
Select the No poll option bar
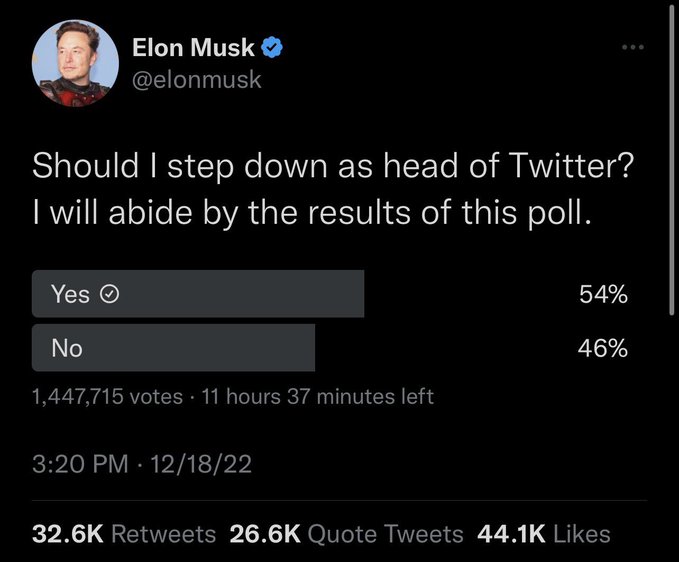[173, 348]
